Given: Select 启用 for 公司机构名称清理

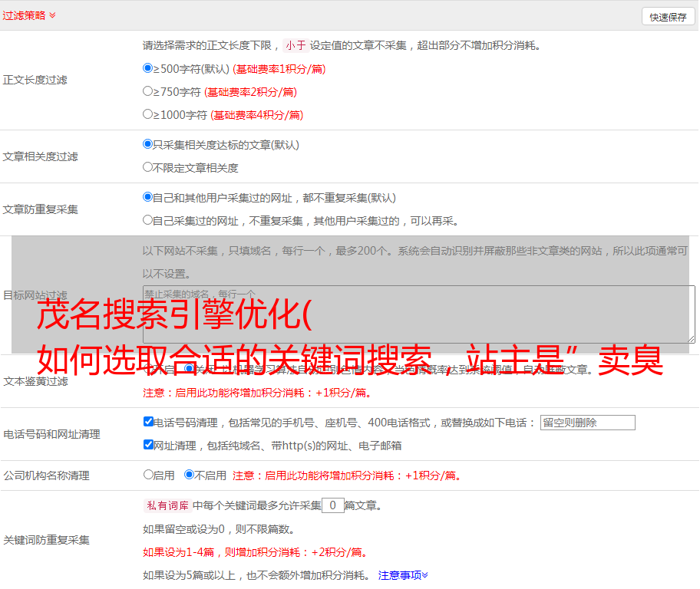Looking at the screenshot, I should pos(148,475).
